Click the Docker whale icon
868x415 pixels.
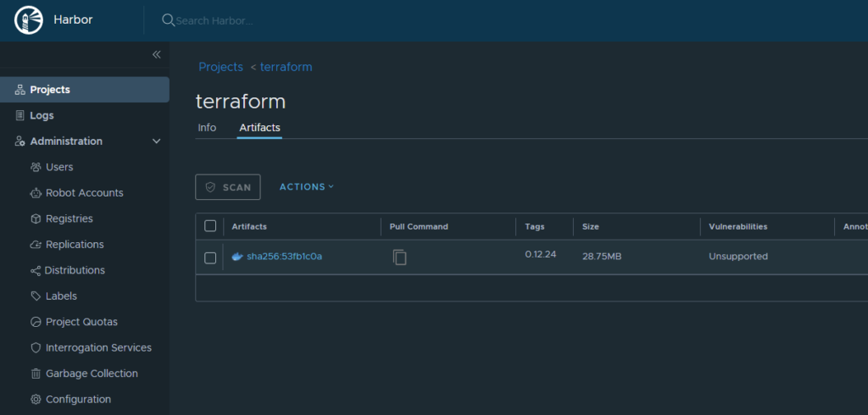237,257
